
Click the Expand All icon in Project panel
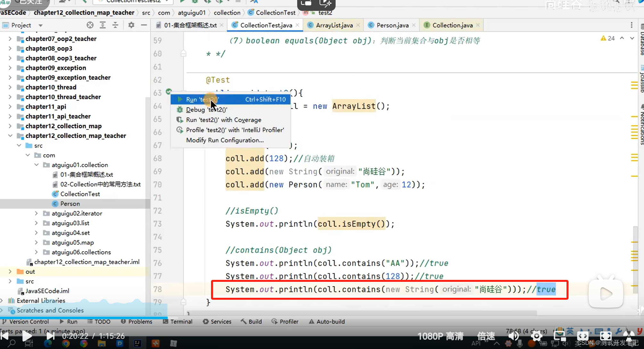[102, 25]
